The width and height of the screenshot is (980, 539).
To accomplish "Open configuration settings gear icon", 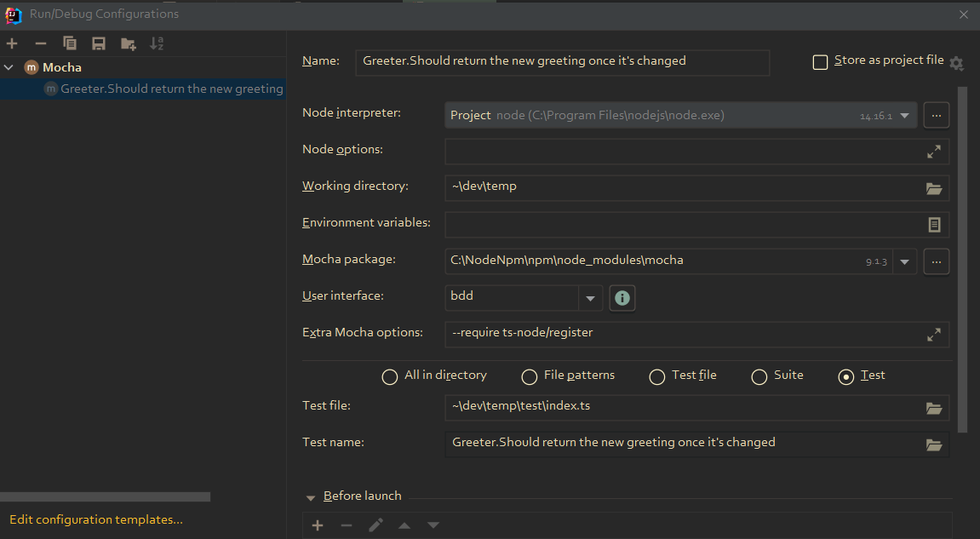I will [x=956, y=63].
